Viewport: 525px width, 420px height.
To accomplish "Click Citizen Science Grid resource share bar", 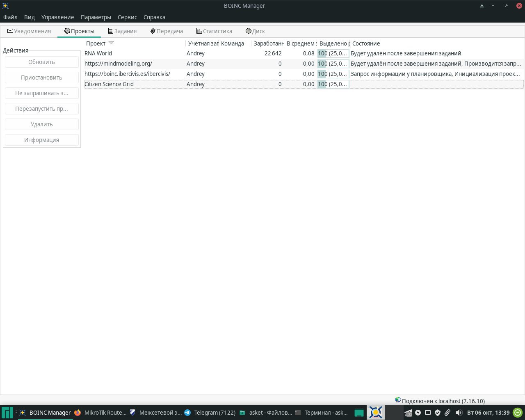I will coord(333,84).
